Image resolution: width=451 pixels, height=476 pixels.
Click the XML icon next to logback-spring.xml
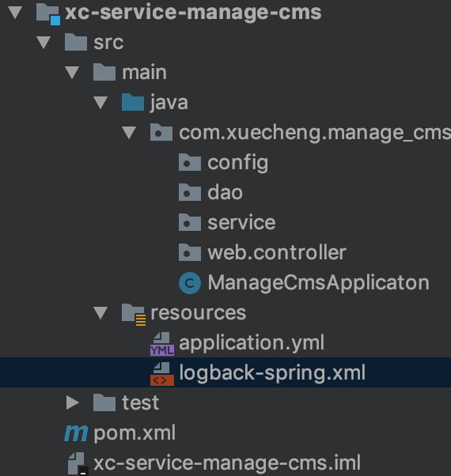(162, 374)
